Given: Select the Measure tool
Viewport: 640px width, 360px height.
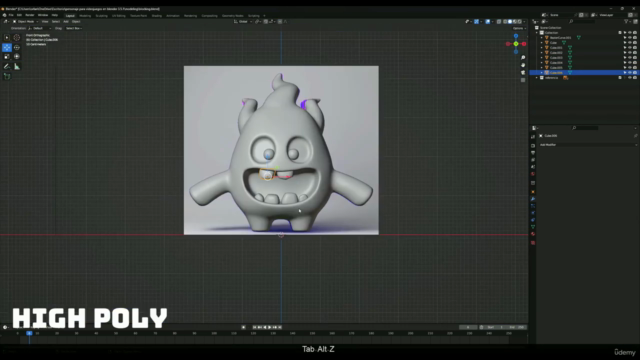Looking at the screenshot, I should [17, 67].
